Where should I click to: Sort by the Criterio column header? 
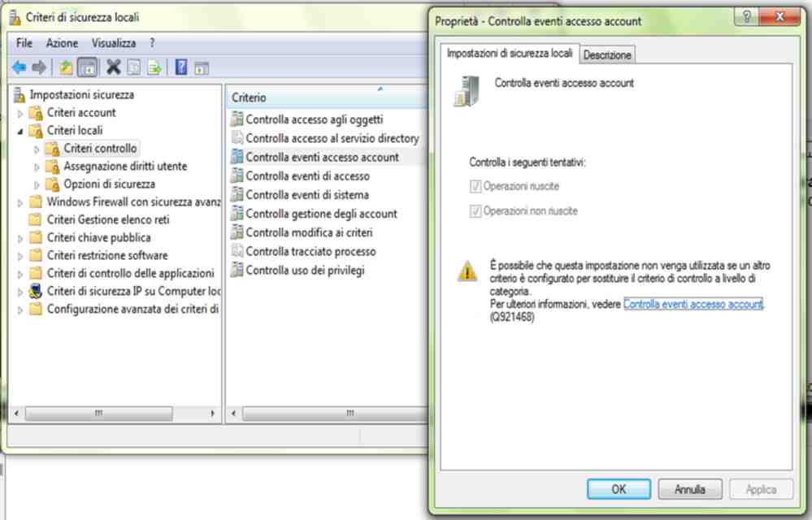point(327,97)
